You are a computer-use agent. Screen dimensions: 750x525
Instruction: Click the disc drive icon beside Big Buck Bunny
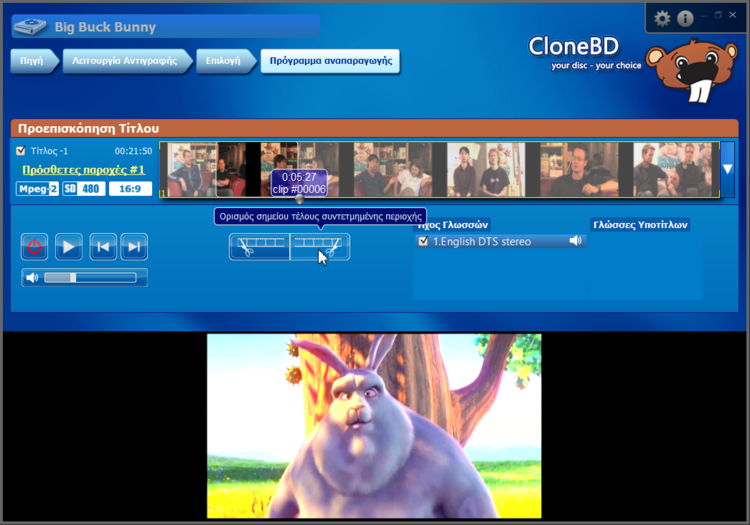click(x=30, y=27)
